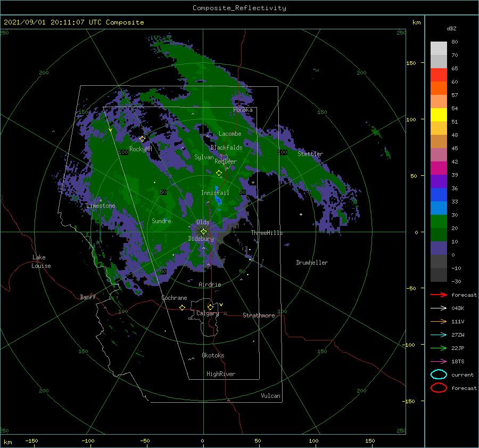Click the Drumheller label
Screen dimensions: 479x448
coord(312,263)
